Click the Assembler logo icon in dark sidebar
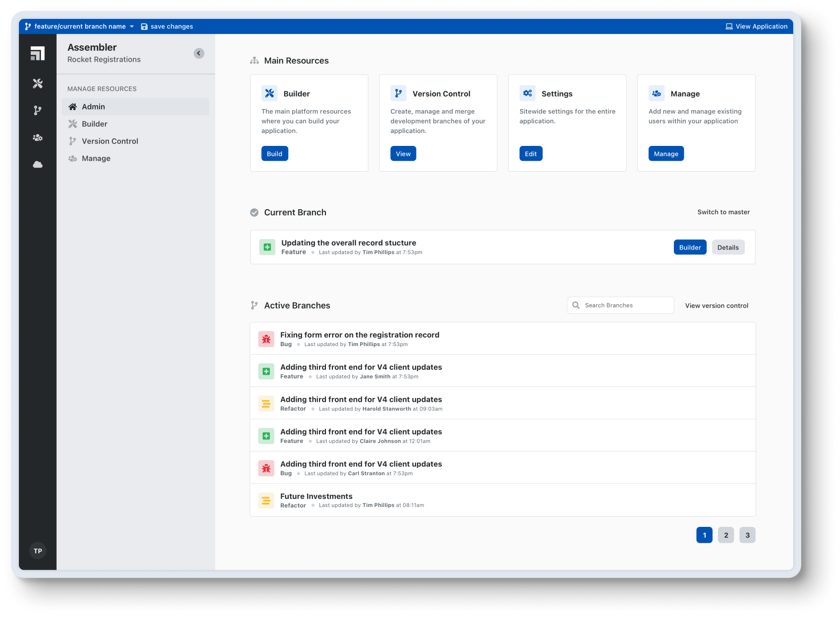 [37, 53]
